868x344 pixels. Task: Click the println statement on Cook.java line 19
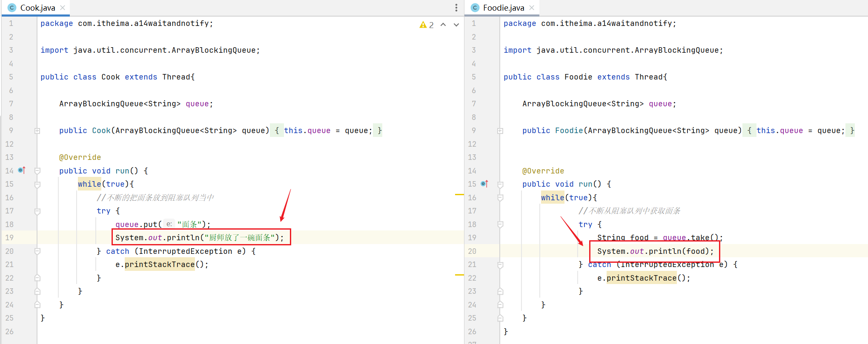(199, 238)
